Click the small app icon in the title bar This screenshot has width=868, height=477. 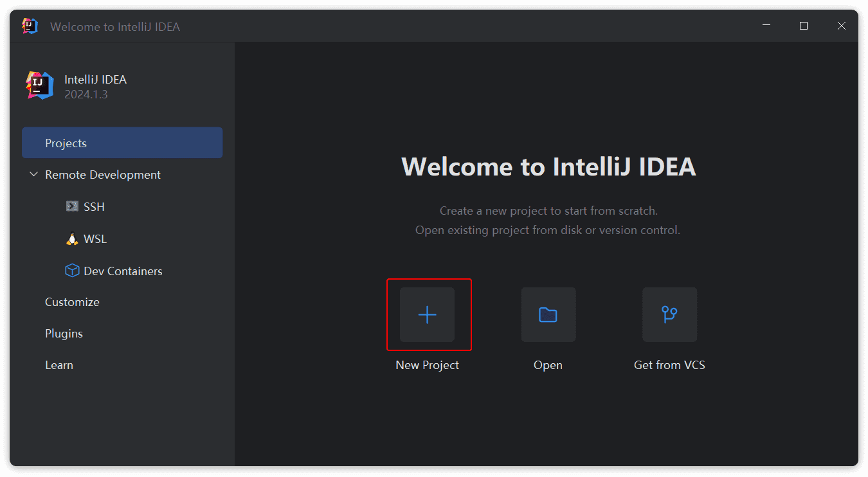tap(30, 26)
